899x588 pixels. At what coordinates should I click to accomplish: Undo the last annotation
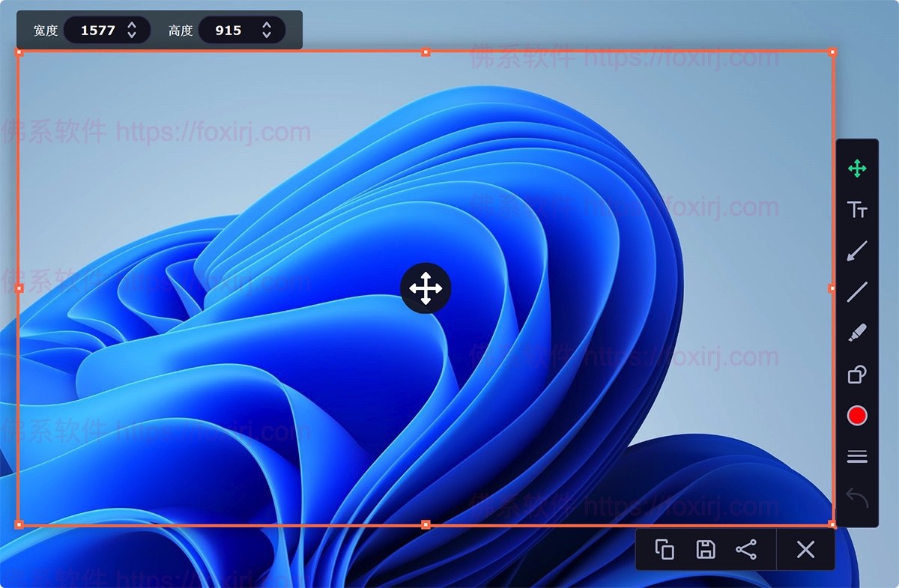(x=857, y=497)
